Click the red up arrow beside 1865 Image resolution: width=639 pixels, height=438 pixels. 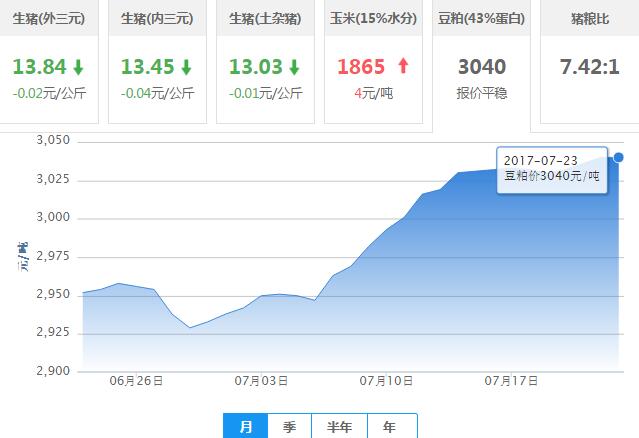point(403,66)
